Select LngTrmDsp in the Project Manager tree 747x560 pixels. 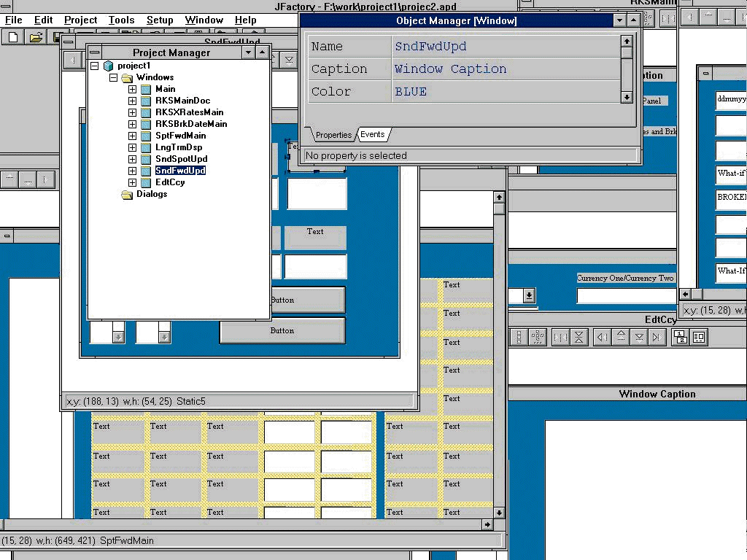[x=179, y=147]
